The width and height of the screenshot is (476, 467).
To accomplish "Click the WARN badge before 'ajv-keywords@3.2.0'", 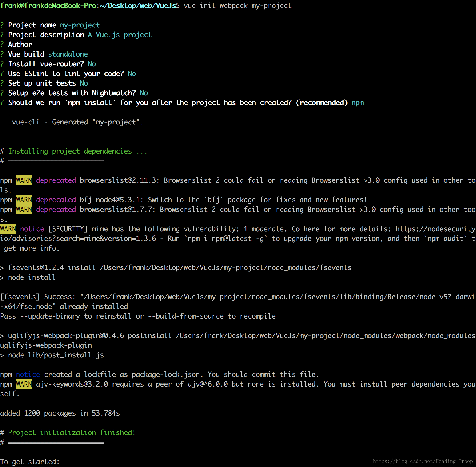I will (x=24, y=384).
